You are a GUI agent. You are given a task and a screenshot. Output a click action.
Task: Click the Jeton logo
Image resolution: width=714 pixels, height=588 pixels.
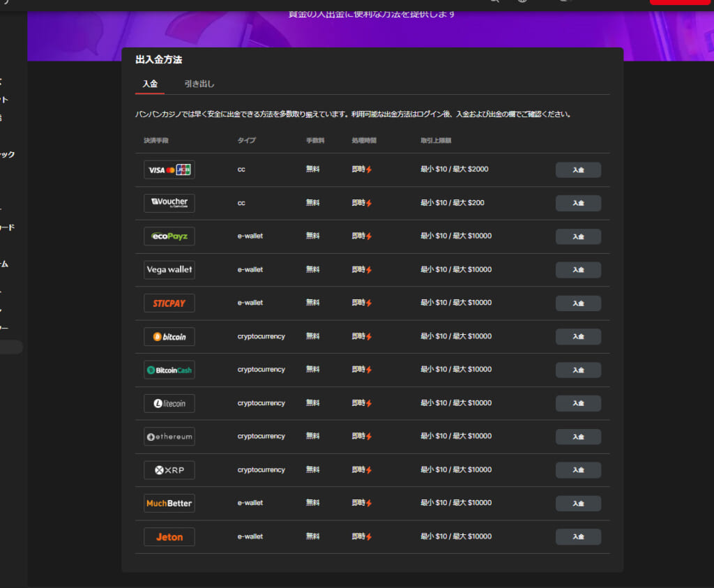click(x=169, y=537)
